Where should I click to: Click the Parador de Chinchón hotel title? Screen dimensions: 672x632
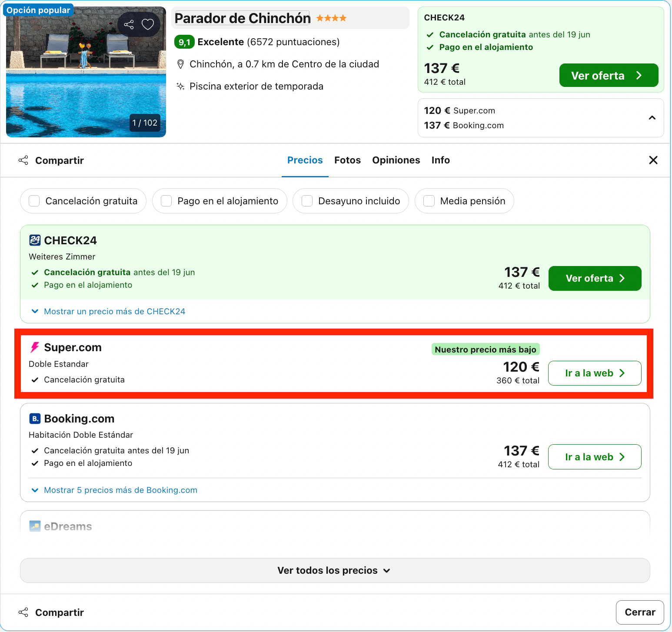[x=242, y=18]
